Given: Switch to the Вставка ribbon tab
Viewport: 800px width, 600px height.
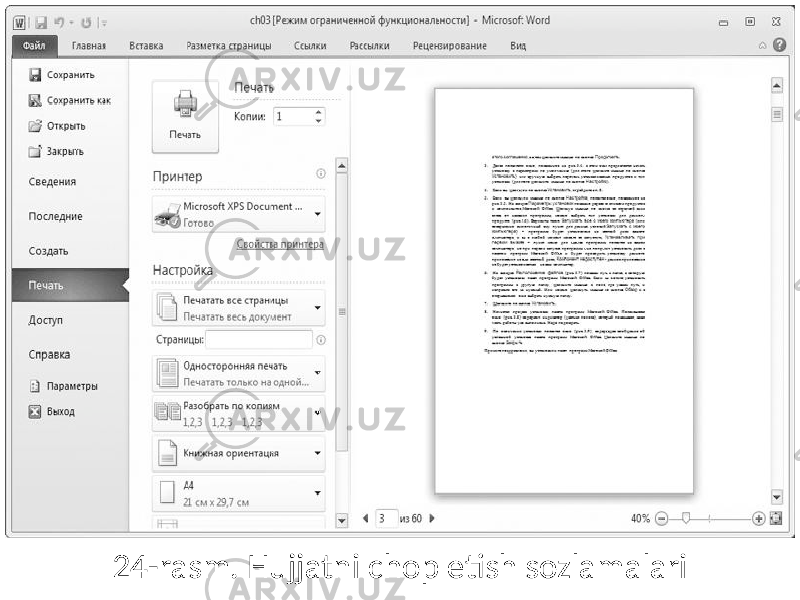Looking at the screenshot, I should (x=146, y=45).
